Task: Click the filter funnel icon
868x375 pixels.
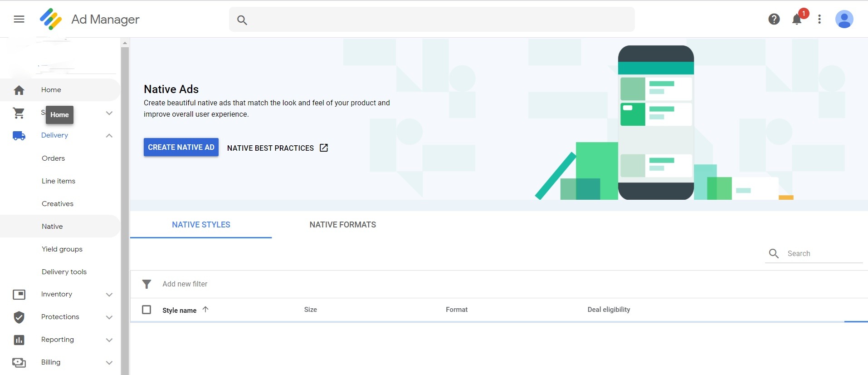Action: tap(146, 284)
